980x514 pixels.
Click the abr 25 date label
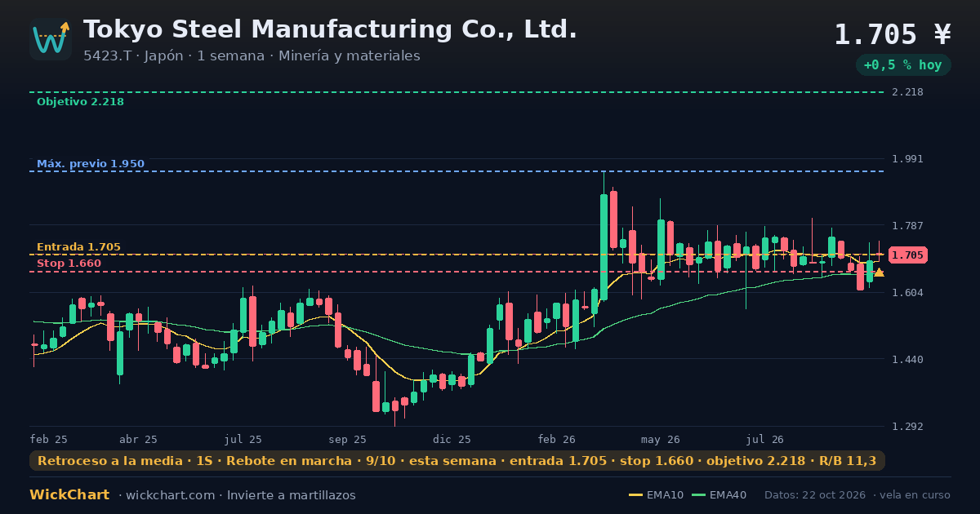pyautogui.click(x=138, y=440)
